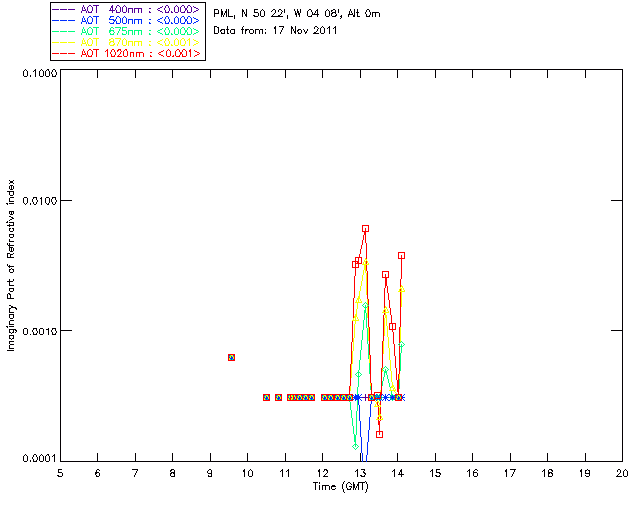
Task: Click the y-axis tick label '0.0001'
Action: coord(39,459)
